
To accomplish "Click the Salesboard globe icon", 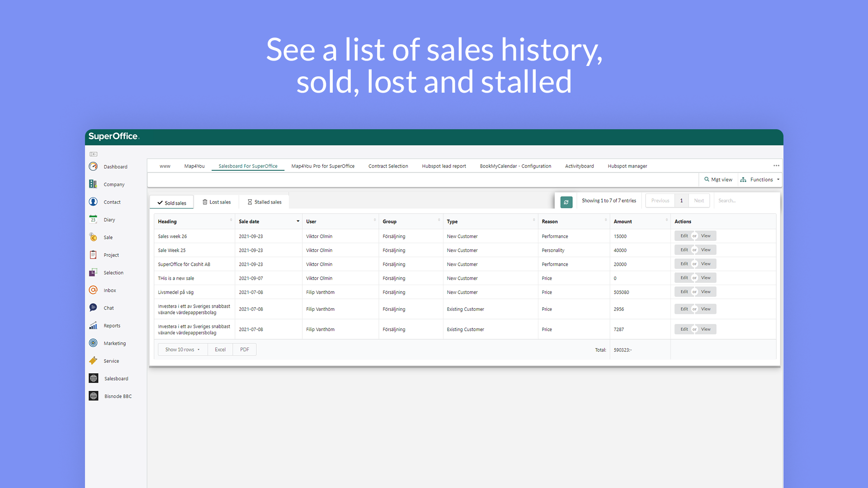I will click(x=94, y=378).
